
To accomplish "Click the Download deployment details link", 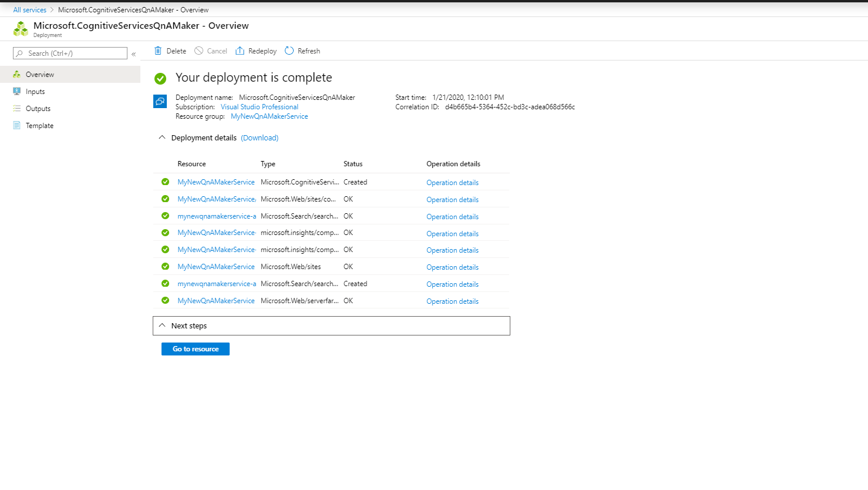I will [260, 138].
